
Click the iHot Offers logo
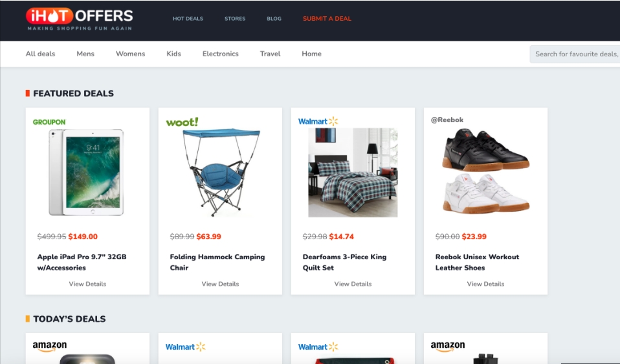click(80, 19)
